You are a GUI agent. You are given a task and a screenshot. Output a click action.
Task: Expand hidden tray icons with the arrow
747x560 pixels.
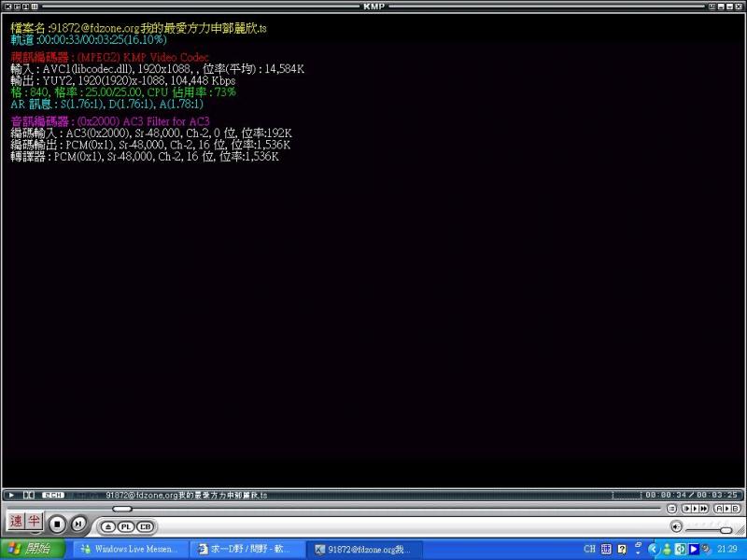coord(653,550)
